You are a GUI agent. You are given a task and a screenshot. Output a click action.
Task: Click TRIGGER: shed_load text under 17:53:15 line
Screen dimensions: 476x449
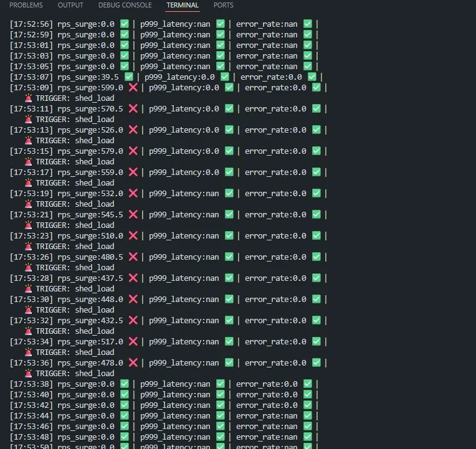coord(75,162)
